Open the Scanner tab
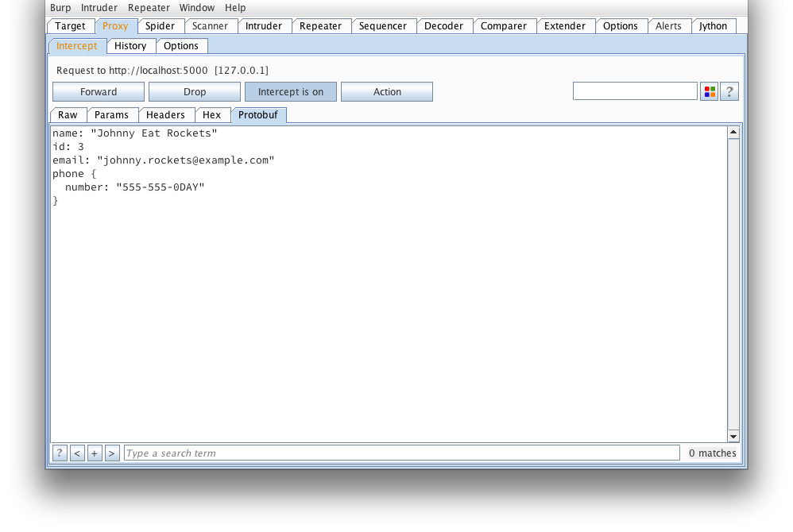The height and width of the screenshot is (532, 793). [210, 26]
